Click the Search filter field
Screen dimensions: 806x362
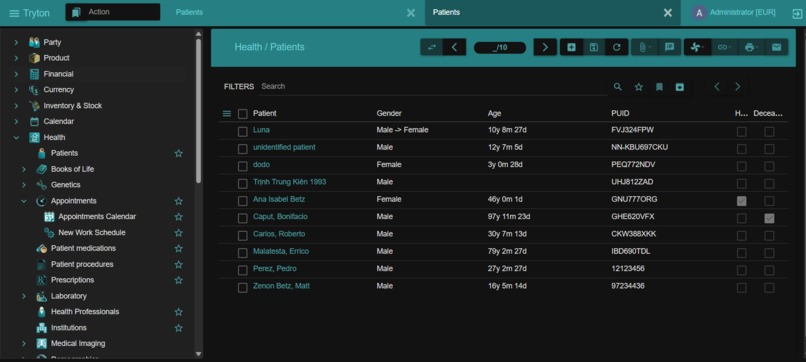click(433, 86)
